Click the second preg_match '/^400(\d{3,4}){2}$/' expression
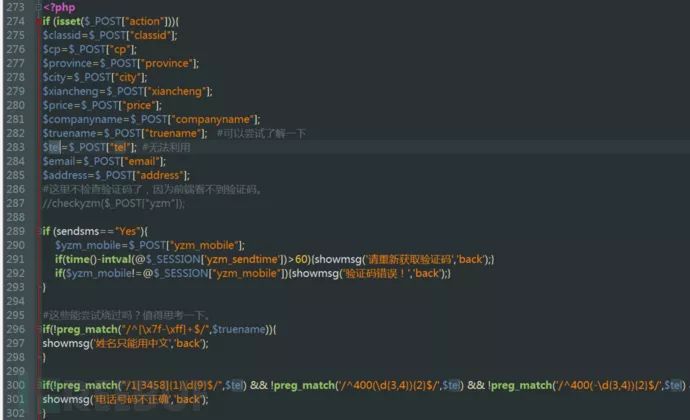Viewport: 690px width, 420px height. [367, 386]
